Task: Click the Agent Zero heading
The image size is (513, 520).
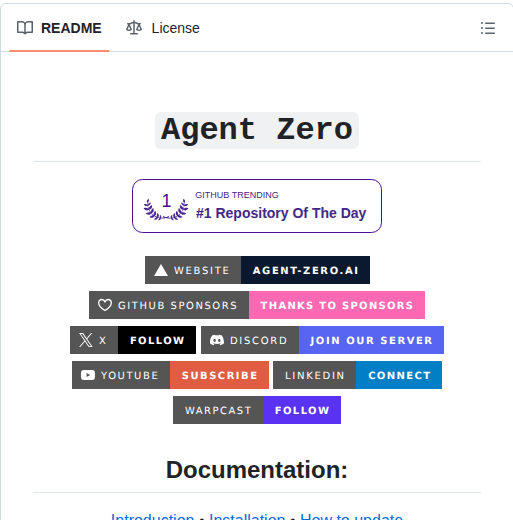Action: coord(257,130)
